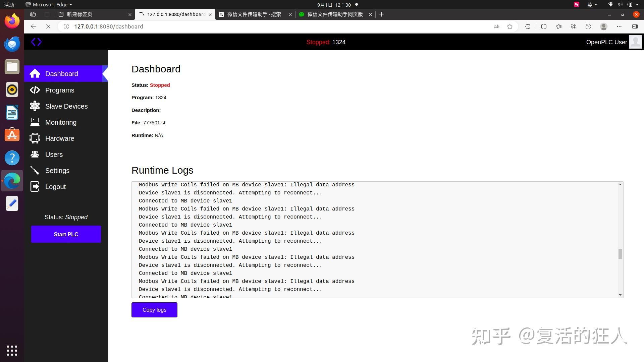Click the OpenPLC logo top left
The width and height of the screenshot is (644, 362).
point(36,42)
